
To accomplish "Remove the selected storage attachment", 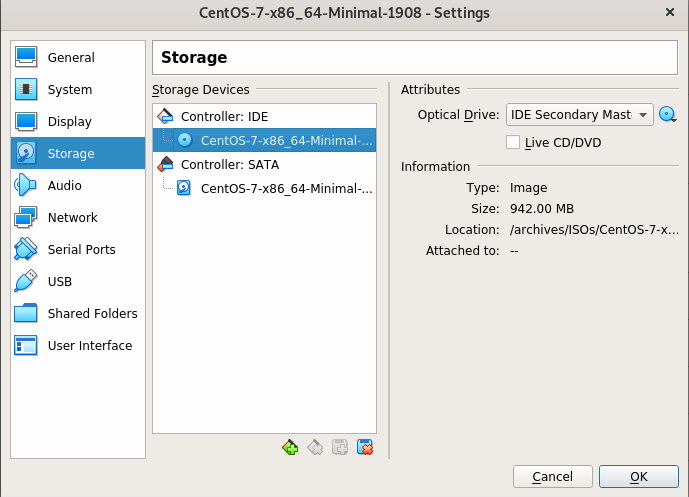I will click(365, 447).
